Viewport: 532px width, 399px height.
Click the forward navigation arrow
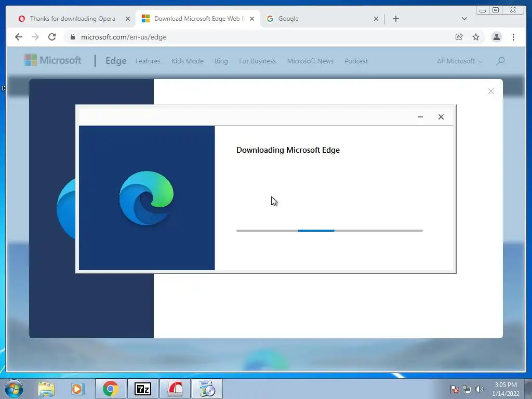coord(35,37)
